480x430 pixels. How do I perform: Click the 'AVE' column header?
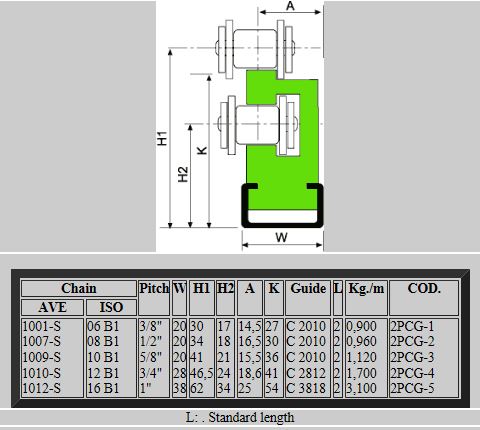click(x=52, y=307)
